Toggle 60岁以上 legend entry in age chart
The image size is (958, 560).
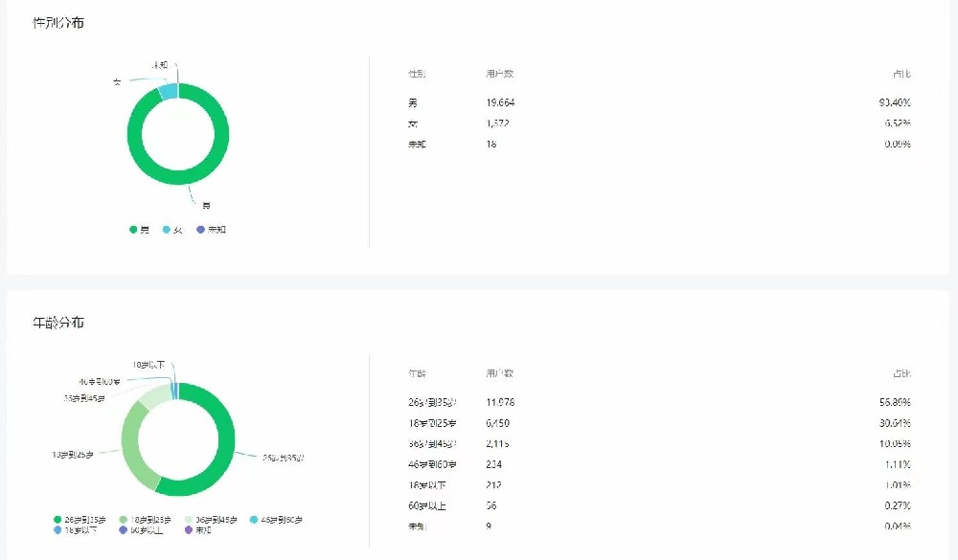(x=141, y=530)
